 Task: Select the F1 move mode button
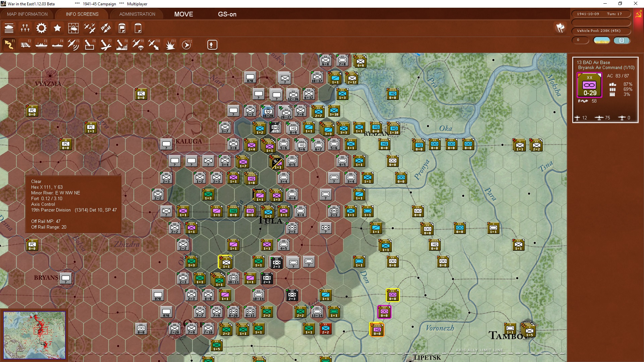9,45
